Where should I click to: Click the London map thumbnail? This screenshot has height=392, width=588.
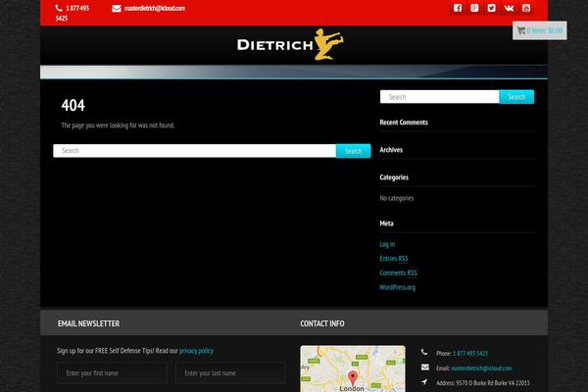click(353, 368)
